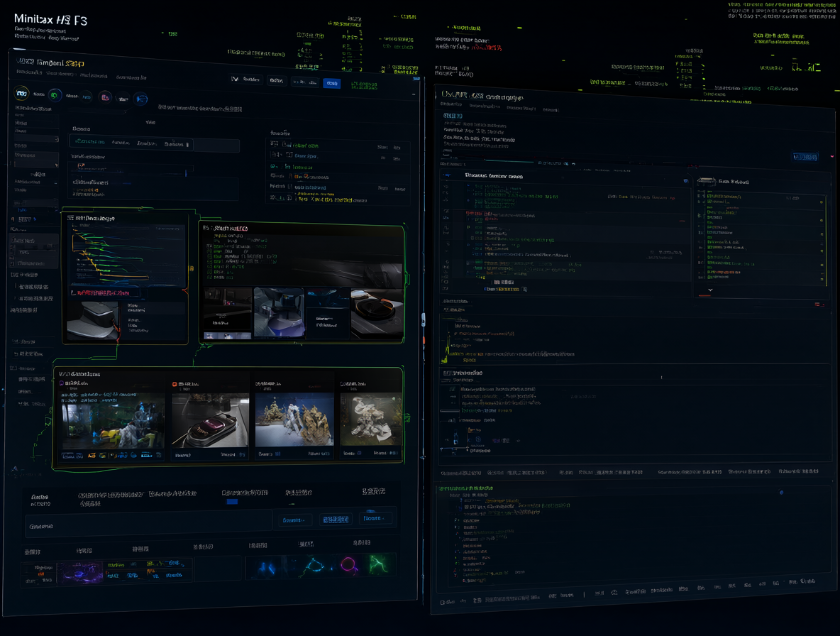The height and width of the screenshot is (636, 840).
Task: Expand the down chevron under right window side list
Action: (x=710, y=290)
